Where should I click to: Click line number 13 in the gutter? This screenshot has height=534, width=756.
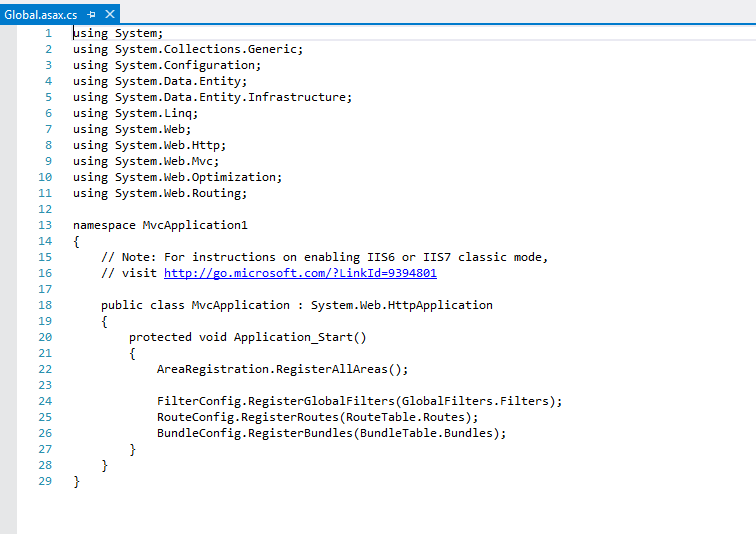45,225
